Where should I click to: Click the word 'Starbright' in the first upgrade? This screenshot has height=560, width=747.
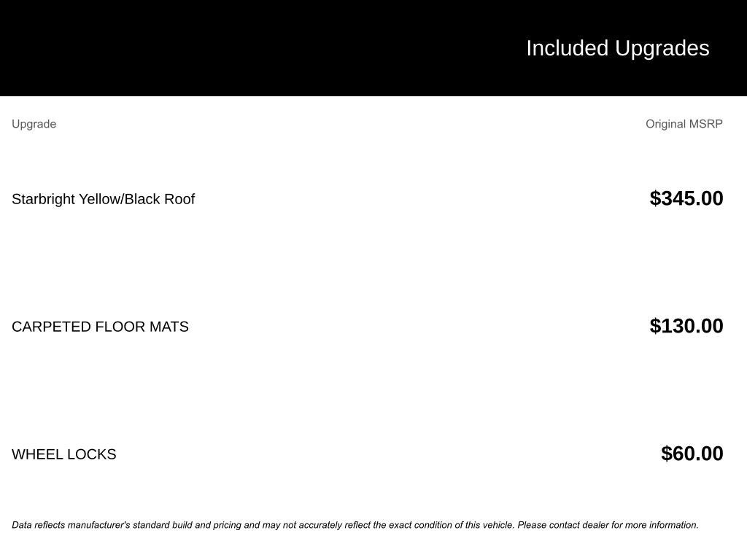point(43,199)
